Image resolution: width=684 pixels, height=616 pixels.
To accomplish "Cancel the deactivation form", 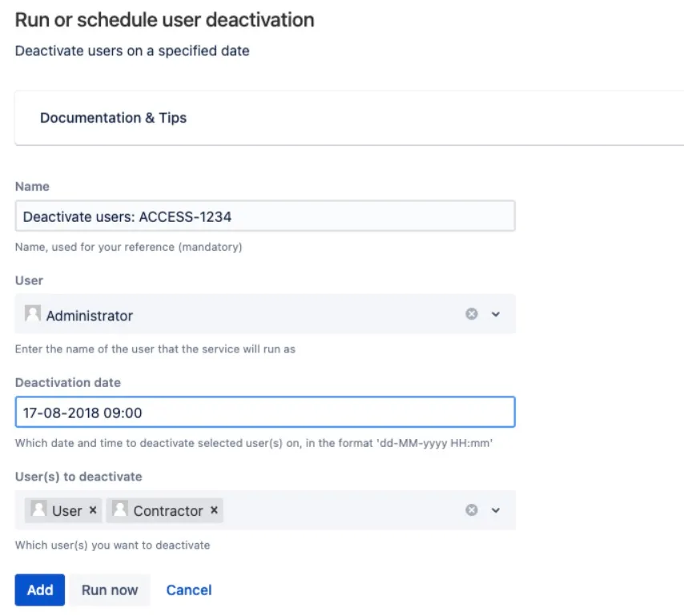I will click(189, 590).
